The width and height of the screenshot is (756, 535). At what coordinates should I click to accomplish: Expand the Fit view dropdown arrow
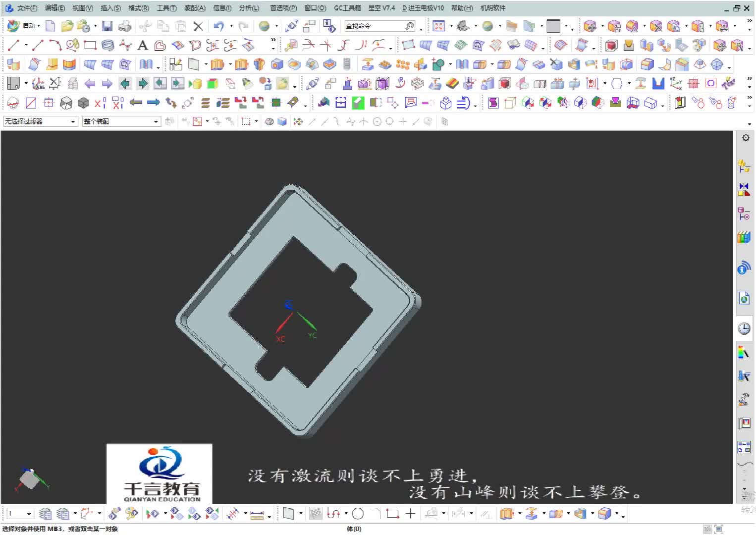(451, 26)
